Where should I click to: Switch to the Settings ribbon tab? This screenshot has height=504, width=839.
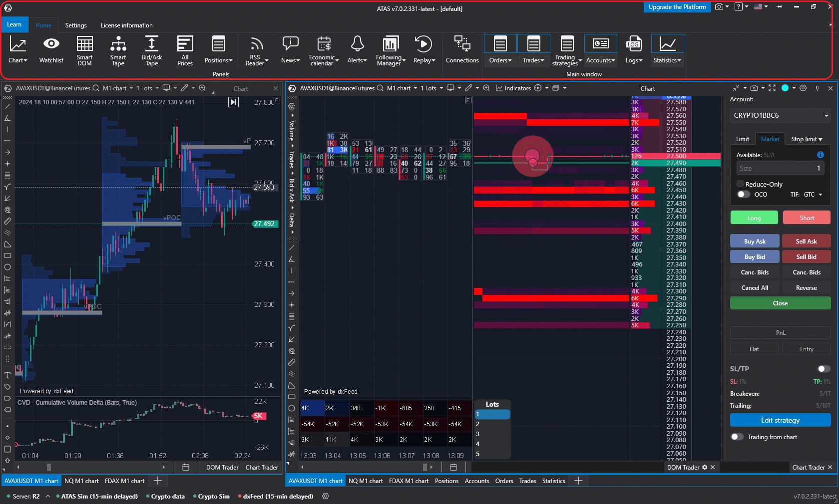pos(76,25)
